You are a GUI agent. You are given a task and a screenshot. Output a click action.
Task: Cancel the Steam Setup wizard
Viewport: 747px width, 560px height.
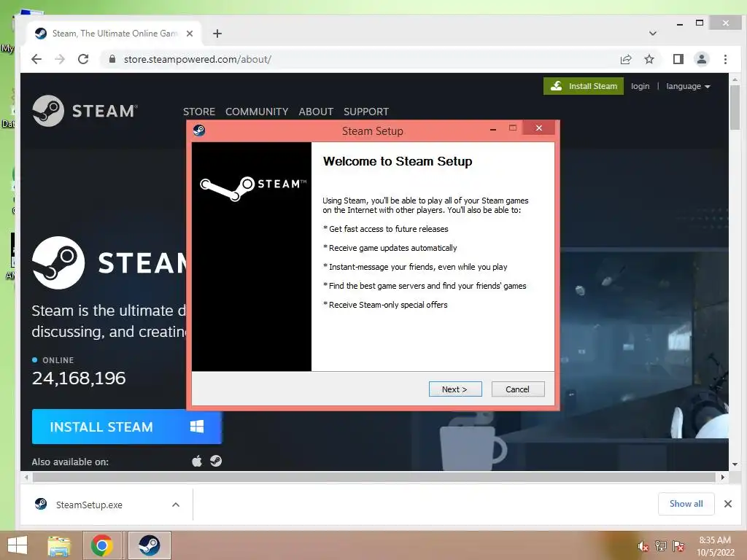517,389
